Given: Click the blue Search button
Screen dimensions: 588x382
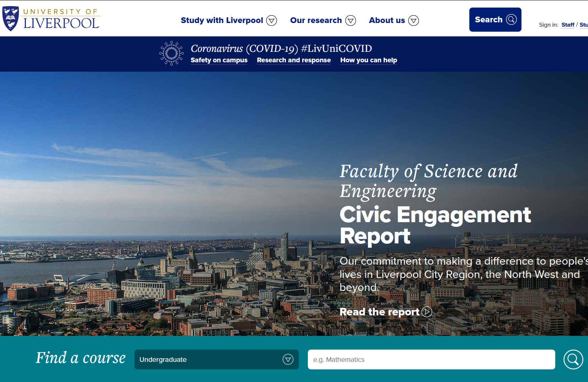Looking at the screenshot, I should [x=495, y=19].
